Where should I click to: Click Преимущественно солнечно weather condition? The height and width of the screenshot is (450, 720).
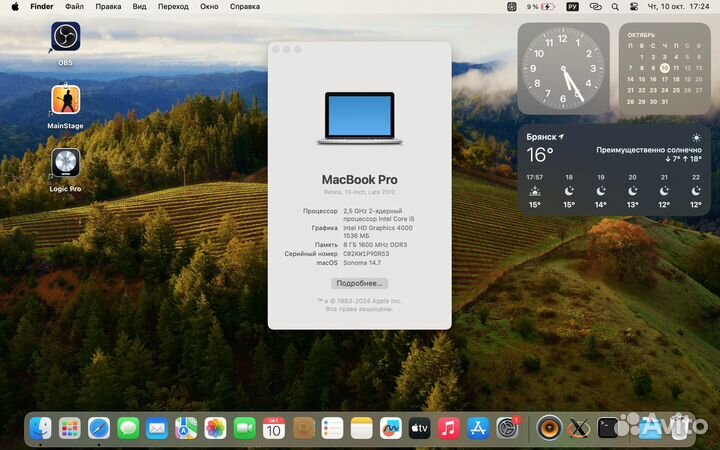click(x=649, y=150)
